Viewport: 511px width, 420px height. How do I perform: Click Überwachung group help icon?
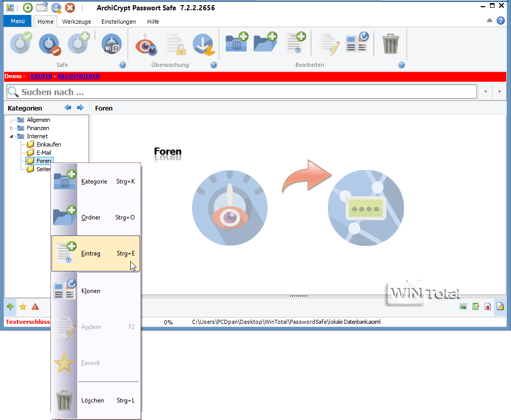click(214, 65)
